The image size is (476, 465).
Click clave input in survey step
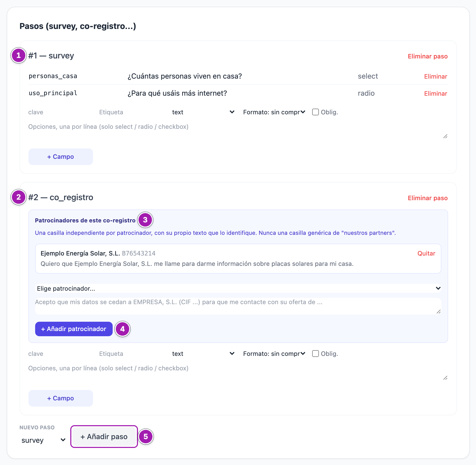[61, 112]
